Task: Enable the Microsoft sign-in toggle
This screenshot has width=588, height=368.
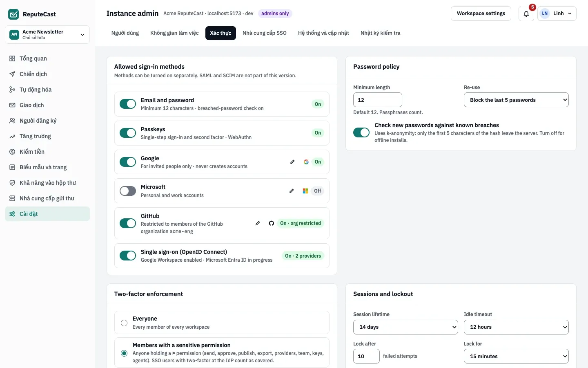Action: tap(128, 191)
